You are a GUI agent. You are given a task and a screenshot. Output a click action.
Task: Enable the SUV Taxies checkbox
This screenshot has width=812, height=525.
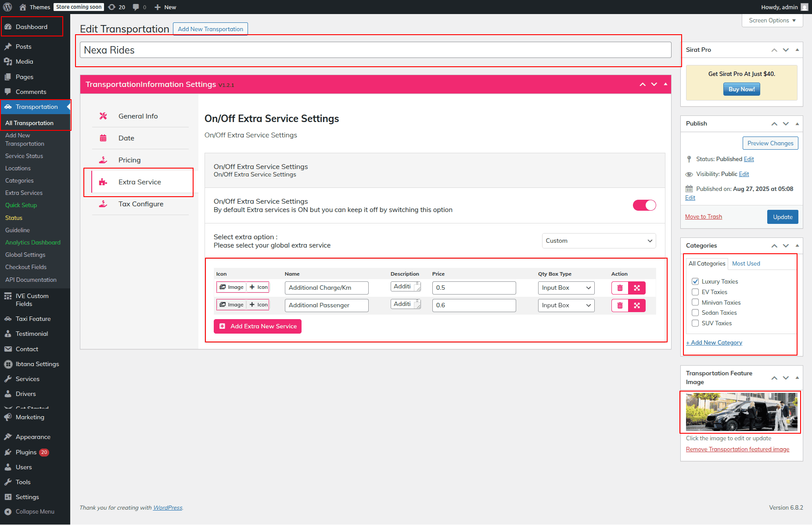pos(695,323)
